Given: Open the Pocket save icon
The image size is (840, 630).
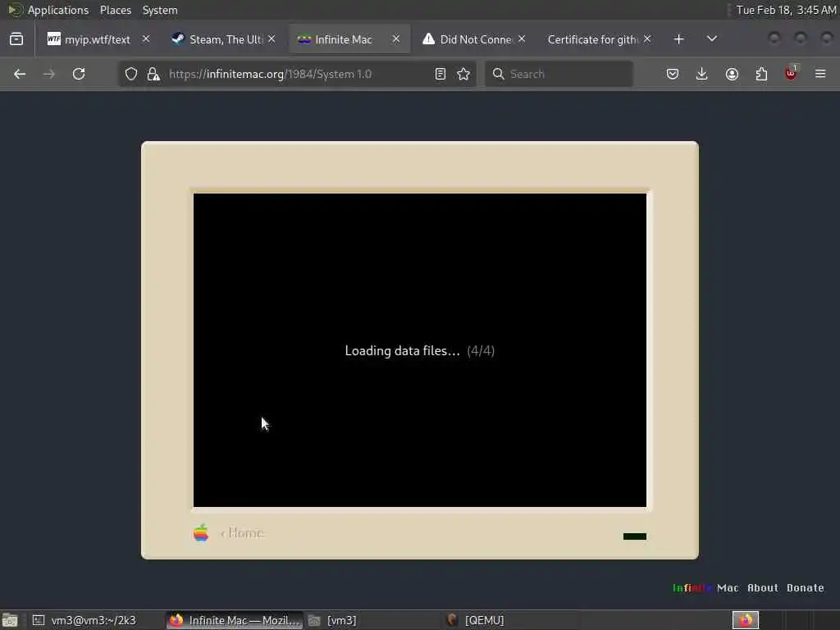Looking at the screenshot, I should click(673, 74).
